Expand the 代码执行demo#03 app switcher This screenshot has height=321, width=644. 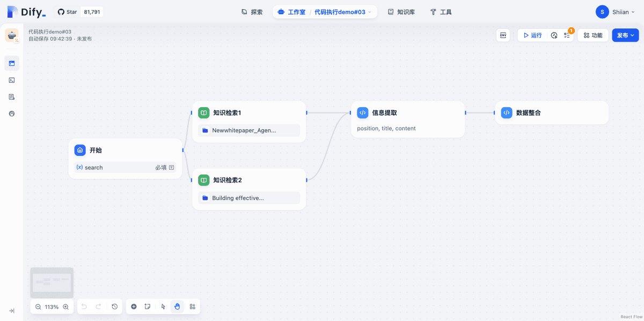342,12
